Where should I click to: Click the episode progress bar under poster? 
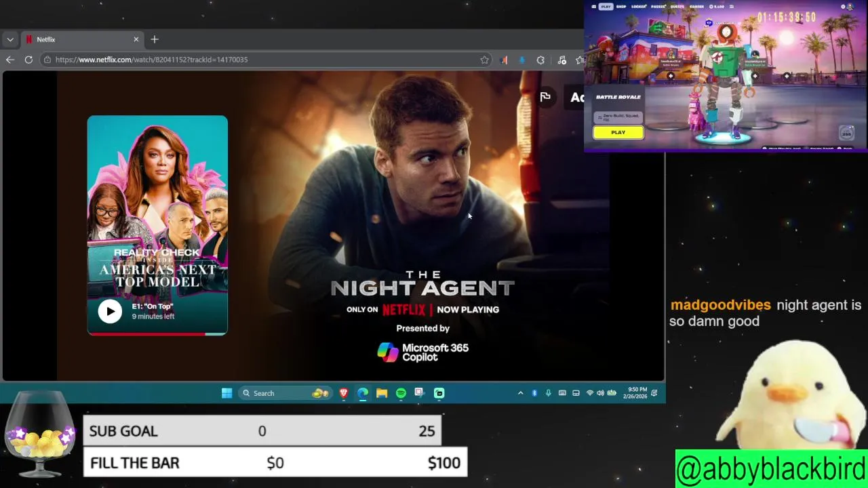tap(157, 333)
